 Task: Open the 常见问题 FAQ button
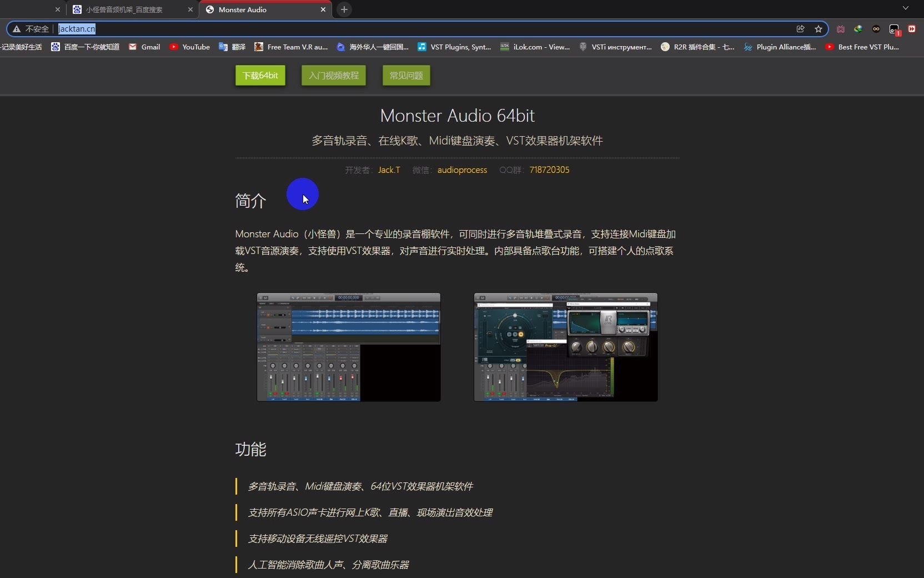[x=406, y=76]
